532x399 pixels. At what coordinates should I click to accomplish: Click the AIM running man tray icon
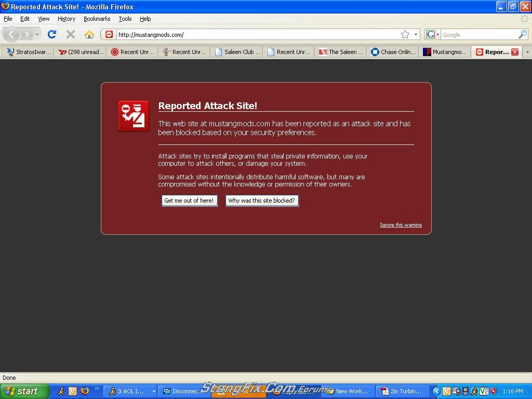point(474,391)
